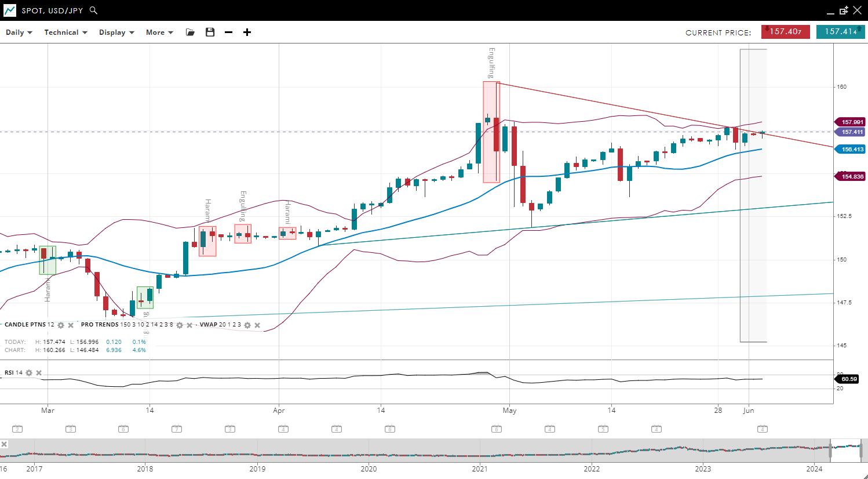Expand the Daily timeframe dropdown
Screen dimensions: 868x479
(19, 32)
